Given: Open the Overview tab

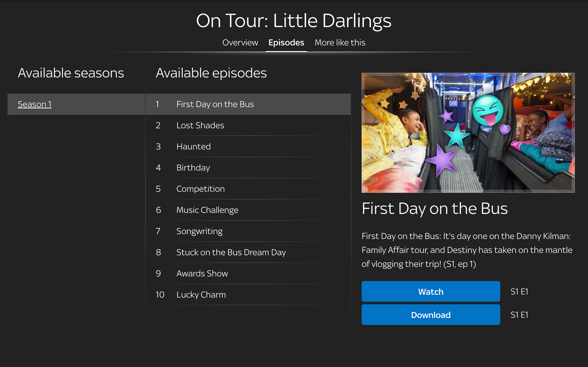Looking at the screenshot, I should pos(240,43).
